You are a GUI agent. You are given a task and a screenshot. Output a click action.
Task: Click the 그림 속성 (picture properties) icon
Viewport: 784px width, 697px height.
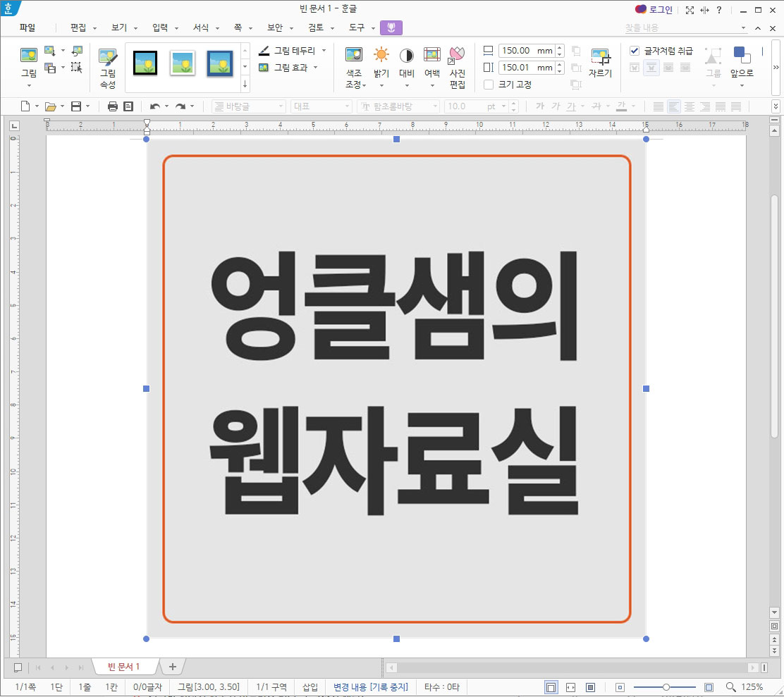[x=107, y=63]
